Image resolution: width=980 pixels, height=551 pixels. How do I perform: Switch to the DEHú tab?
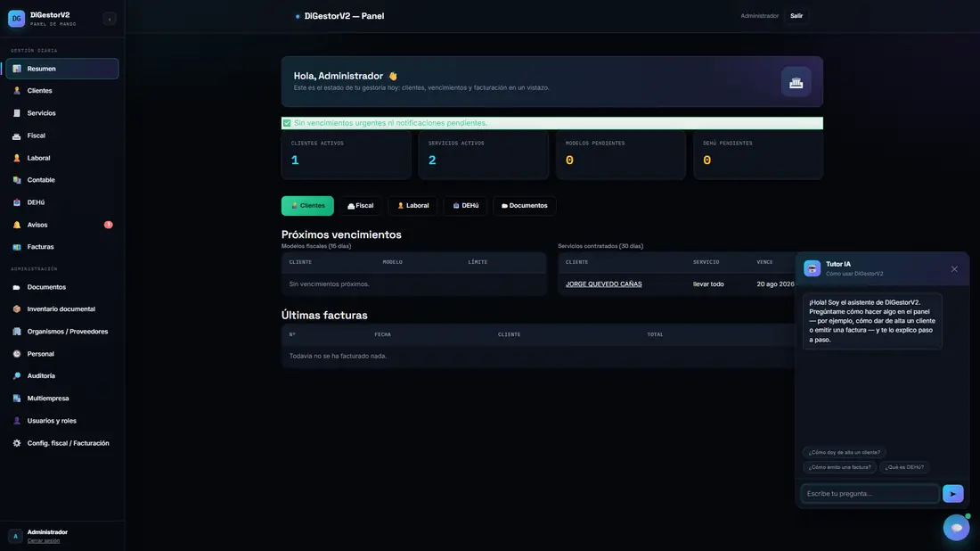pos(466,206)
